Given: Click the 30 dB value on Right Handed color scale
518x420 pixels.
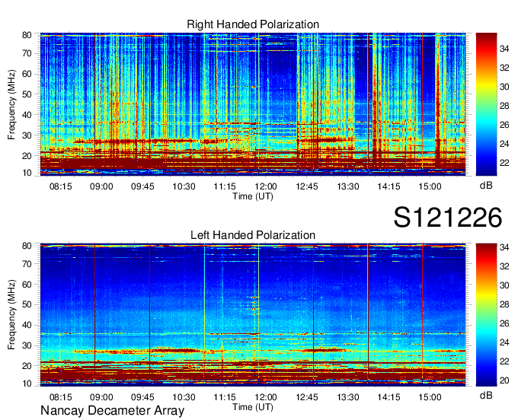Looking at the screenshot, I should (504, 87).
